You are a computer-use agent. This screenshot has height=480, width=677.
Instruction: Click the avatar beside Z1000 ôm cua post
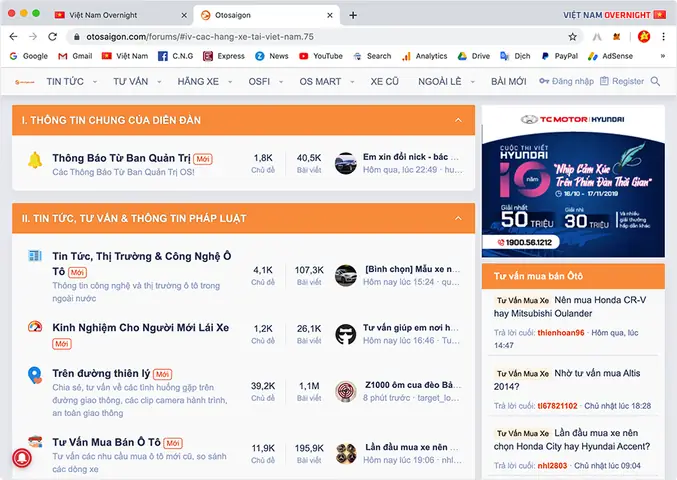coord(346,391)
